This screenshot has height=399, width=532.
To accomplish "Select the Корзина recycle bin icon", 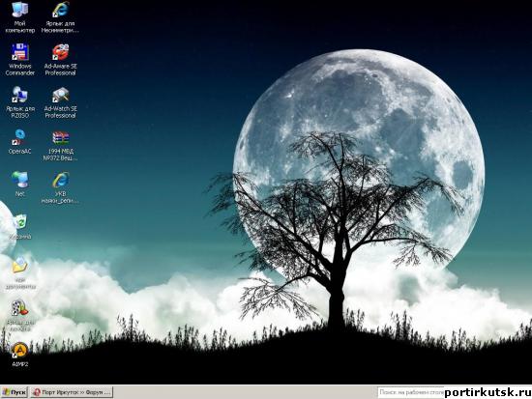I will click(x=20, y=226).
